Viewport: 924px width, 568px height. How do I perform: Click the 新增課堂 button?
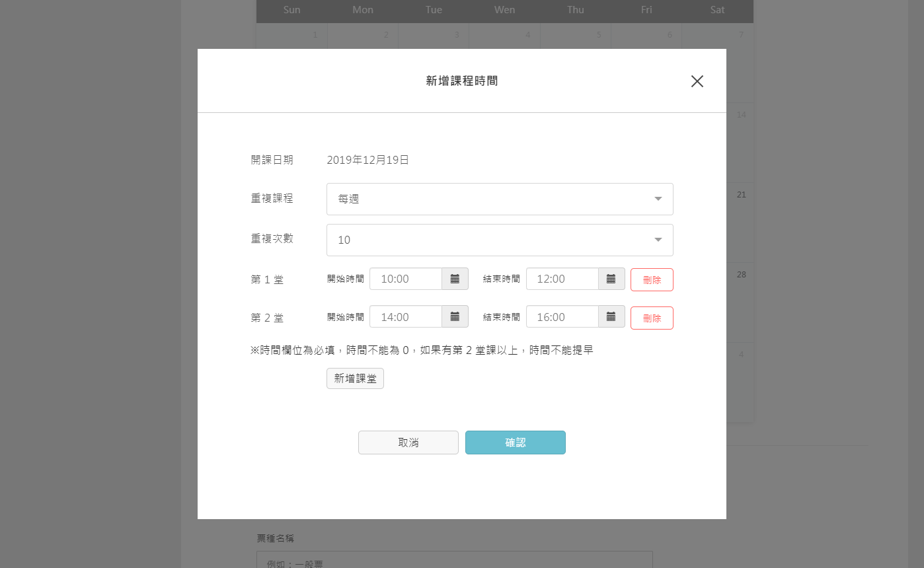(355, 378)
